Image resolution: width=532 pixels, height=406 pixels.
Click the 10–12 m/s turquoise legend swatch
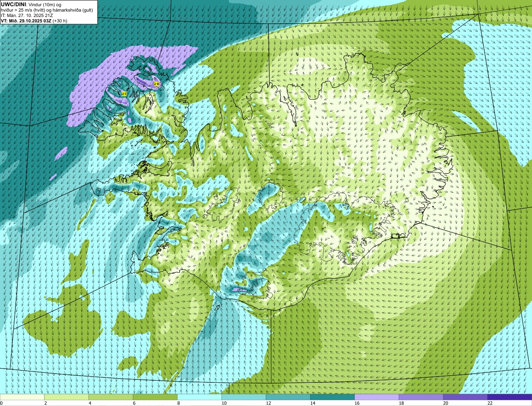tap(244, 397)
